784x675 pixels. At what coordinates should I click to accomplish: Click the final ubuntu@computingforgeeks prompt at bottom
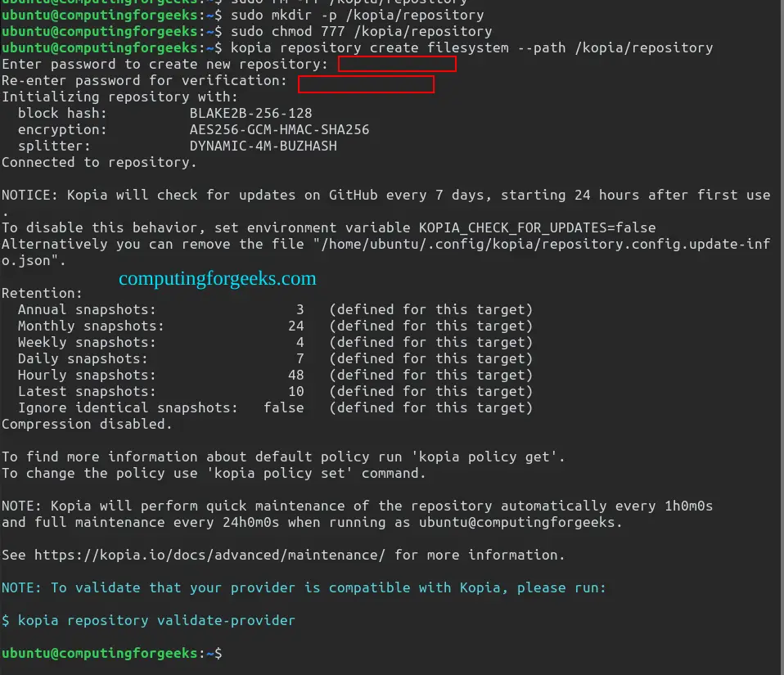pyautogui.click(x=112, y=654)
